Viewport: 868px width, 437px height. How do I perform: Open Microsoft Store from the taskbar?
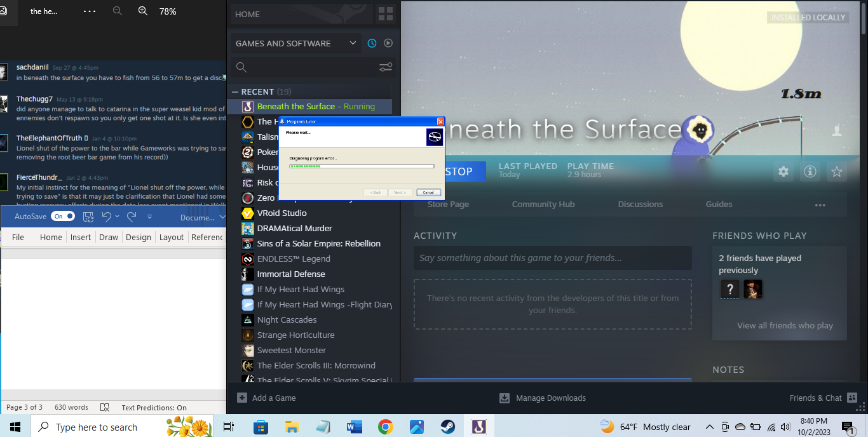[x=261, y=427]
